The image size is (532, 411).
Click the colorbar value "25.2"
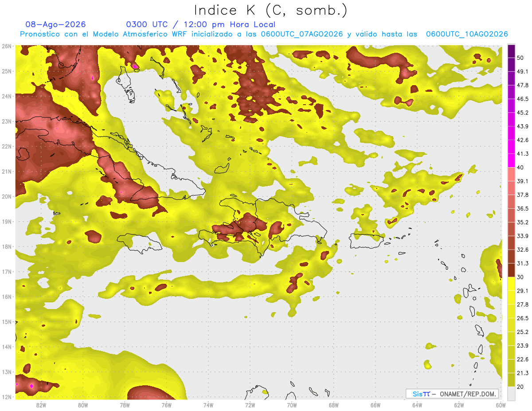(522, 332)
